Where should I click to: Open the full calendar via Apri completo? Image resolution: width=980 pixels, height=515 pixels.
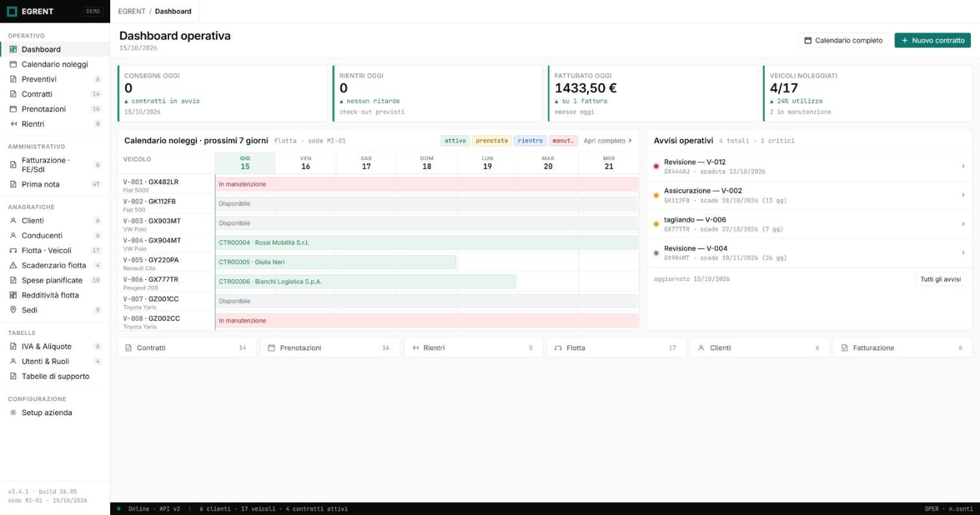[608, 141]
